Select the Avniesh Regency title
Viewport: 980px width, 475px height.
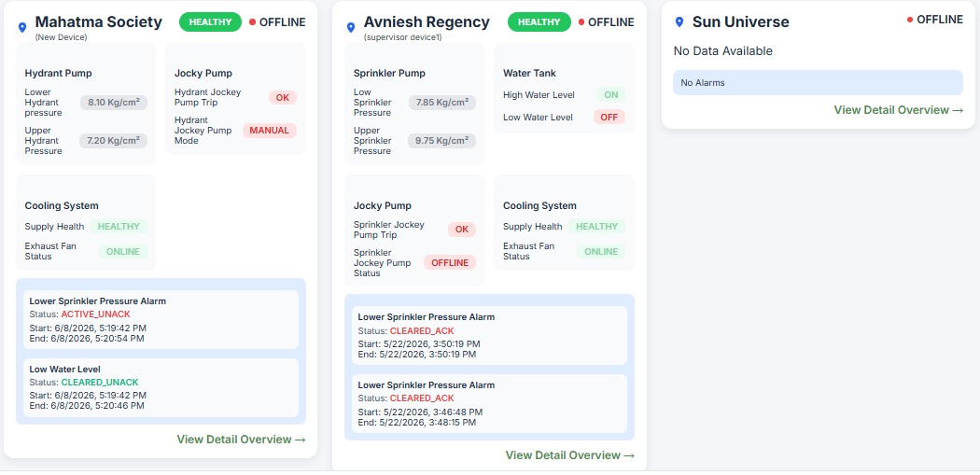pos(427,21)
